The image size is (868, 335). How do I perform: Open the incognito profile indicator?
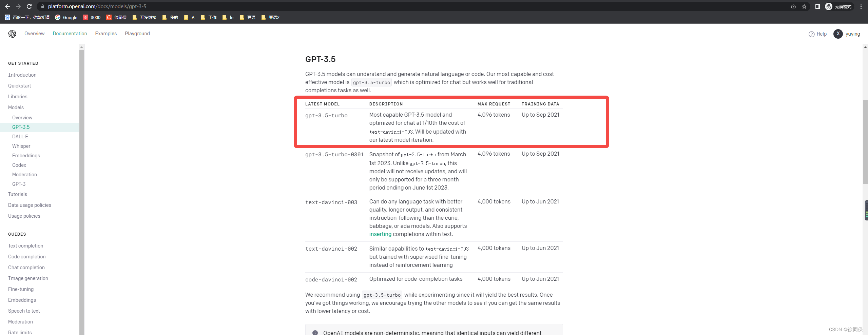(839, 6)
